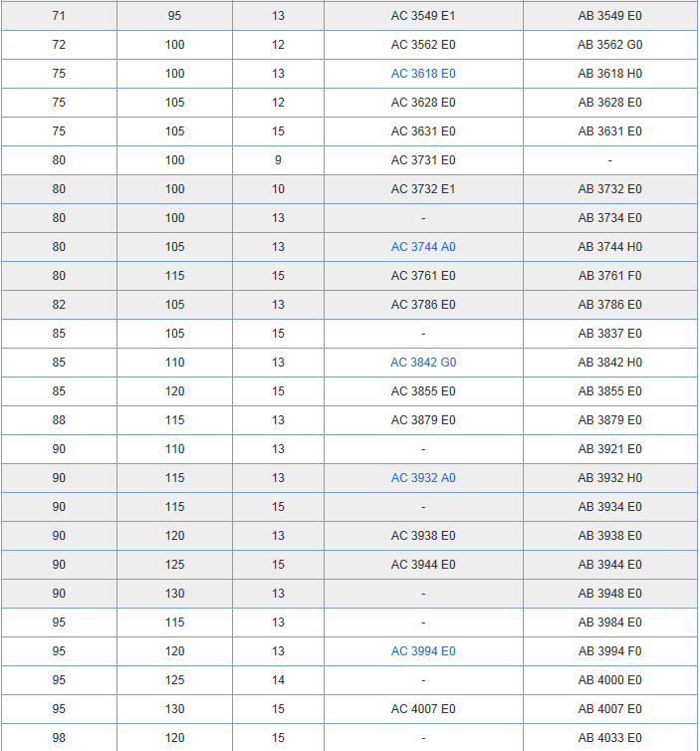Select the AB 3837 E0 cell
Screen dimensions: 700x751
pyautogui.click(x=609, y=334)
